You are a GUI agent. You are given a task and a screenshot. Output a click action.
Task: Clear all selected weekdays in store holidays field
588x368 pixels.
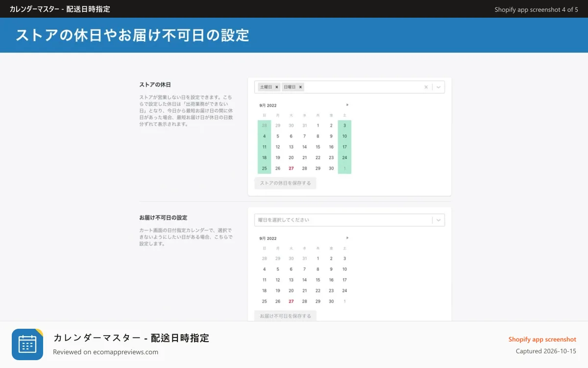coord(426,87)
